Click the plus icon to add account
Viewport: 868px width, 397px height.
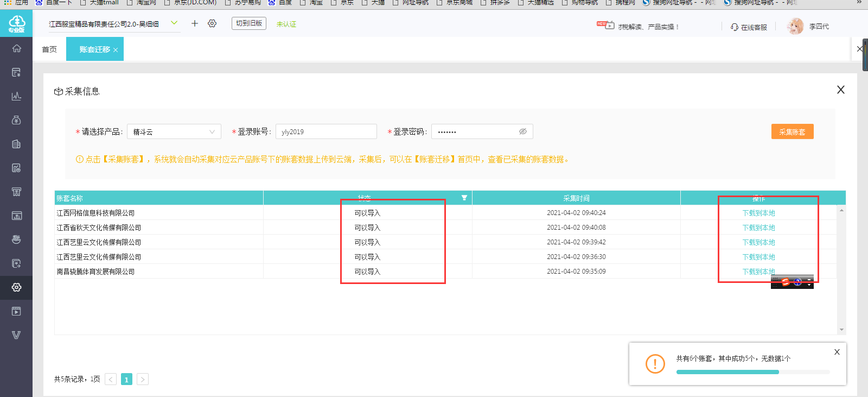195,23
